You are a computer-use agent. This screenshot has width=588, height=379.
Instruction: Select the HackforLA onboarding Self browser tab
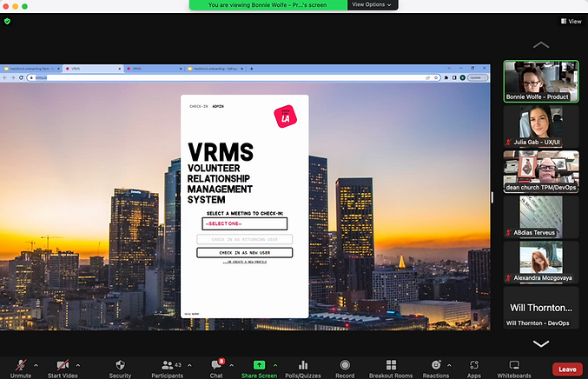point(215,69)
